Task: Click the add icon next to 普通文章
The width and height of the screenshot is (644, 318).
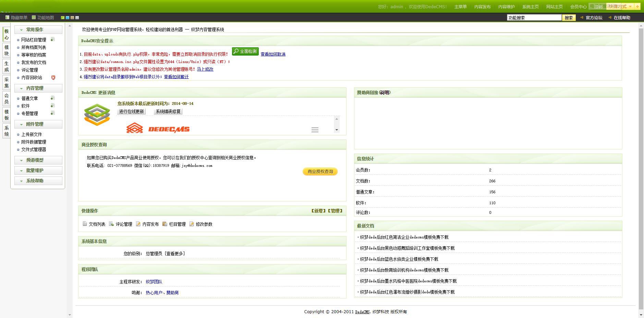Action: (x=52, y=98)
